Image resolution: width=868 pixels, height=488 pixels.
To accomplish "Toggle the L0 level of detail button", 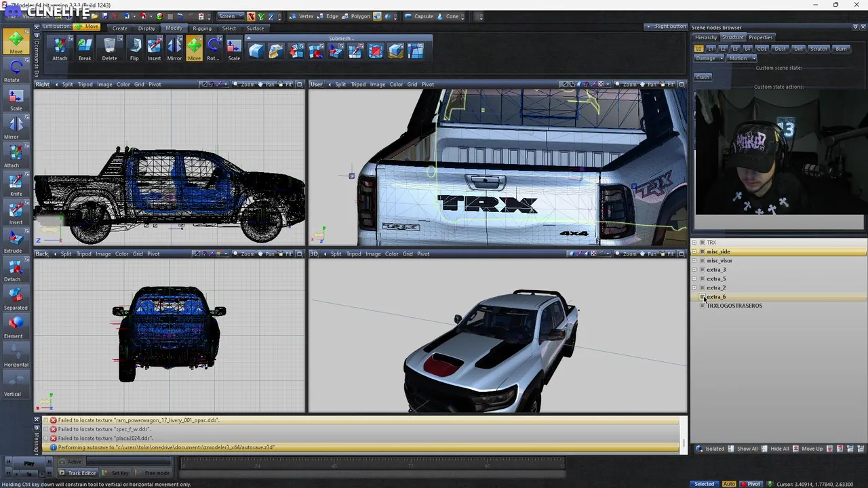I will [x=698, y=49].
